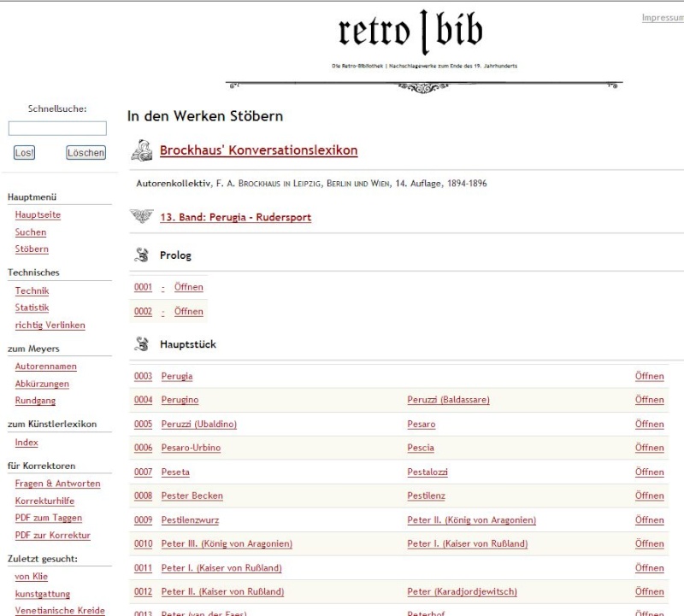Open the Impressum link
Image resolution: width=684 pixels, height=616 pixels.
(663, 17)
